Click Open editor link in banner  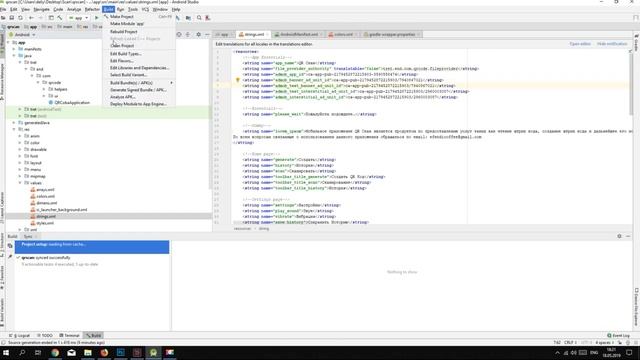pyautogui.click(x=580, y=44)
